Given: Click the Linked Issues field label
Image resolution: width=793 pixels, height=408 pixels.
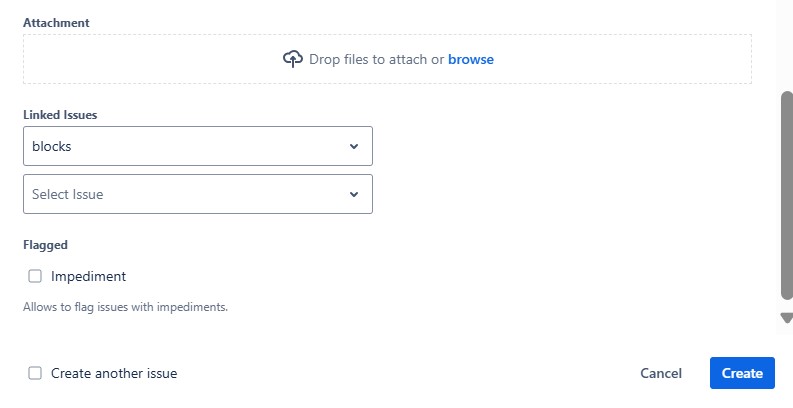Looking at the screenshot, I should (60, 115).
